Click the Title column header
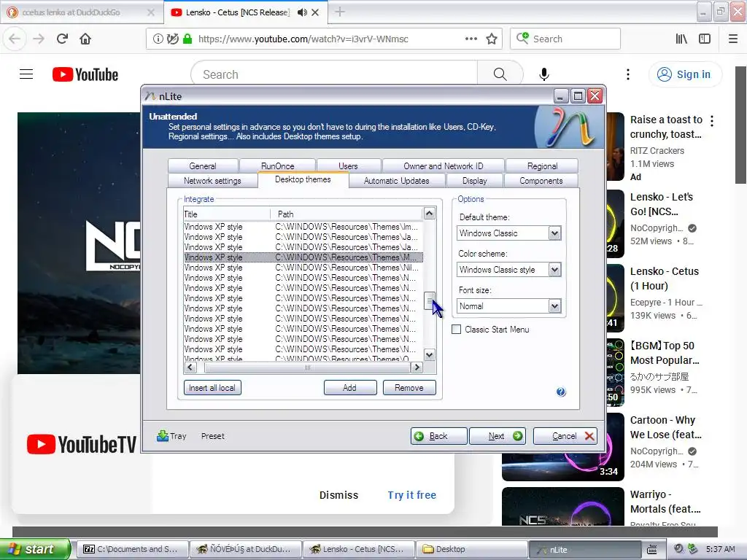 pyautogui.click(x=228, y=214)
